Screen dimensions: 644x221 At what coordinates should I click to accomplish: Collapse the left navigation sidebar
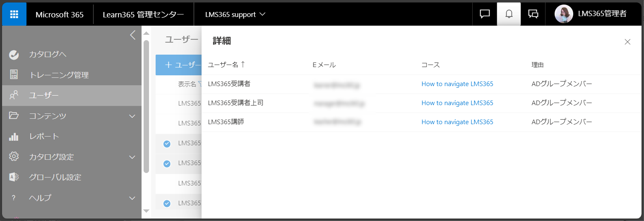pyautogui.click(x=132, y=35)
